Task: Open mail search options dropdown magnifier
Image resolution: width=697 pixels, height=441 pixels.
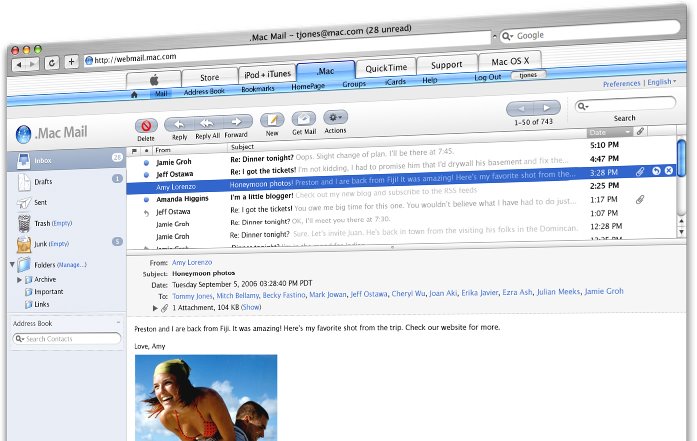Action: click(582, 106)
